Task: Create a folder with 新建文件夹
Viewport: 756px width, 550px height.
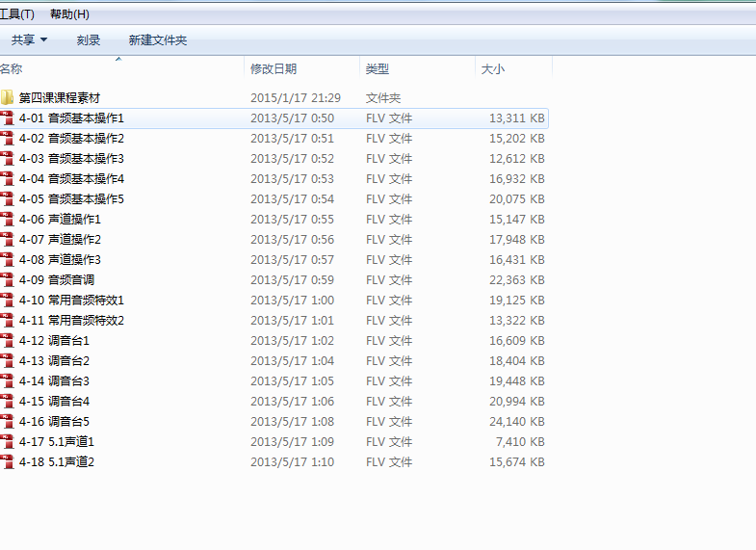Action: [x=158, y=40]
